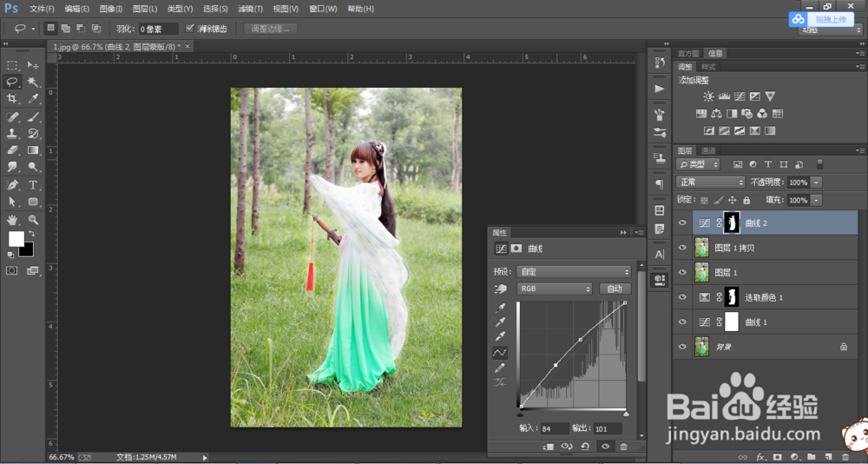The height and width of the screenshot is (464, 868).
Task: Select the Rectangular Marquee tool
Action: [12, 65]
